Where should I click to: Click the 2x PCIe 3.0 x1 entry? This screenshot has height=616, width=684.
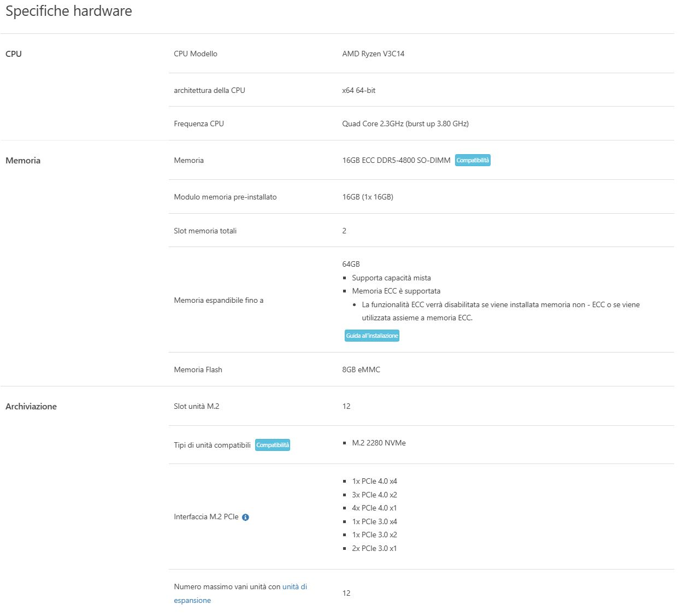click(374, 549)
